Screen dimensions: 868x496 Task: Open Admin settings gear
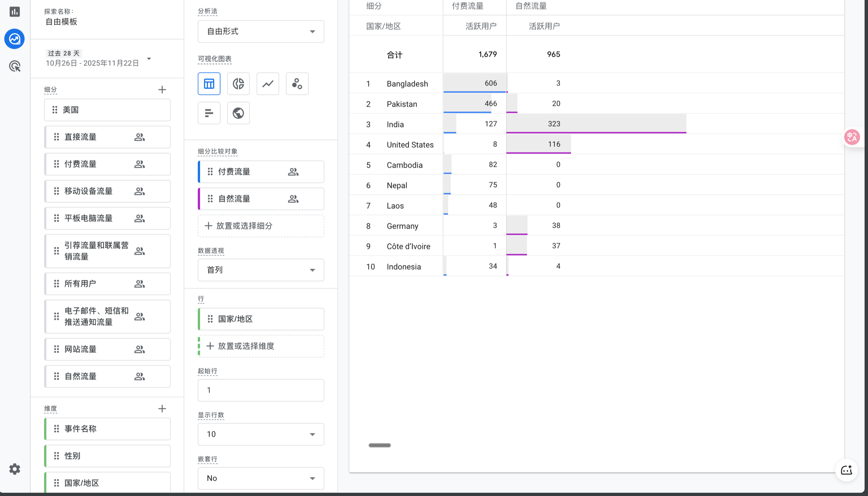[x=14, y=469]
